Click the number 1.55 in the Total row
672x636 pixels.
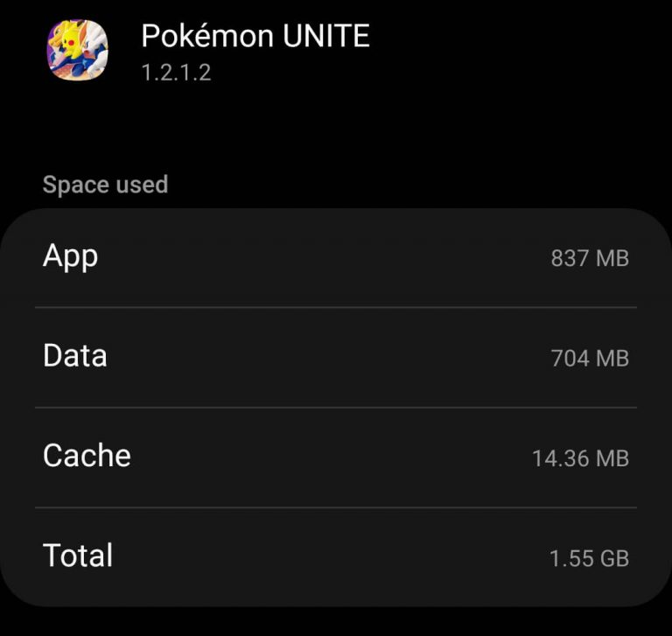pos(570,558)
